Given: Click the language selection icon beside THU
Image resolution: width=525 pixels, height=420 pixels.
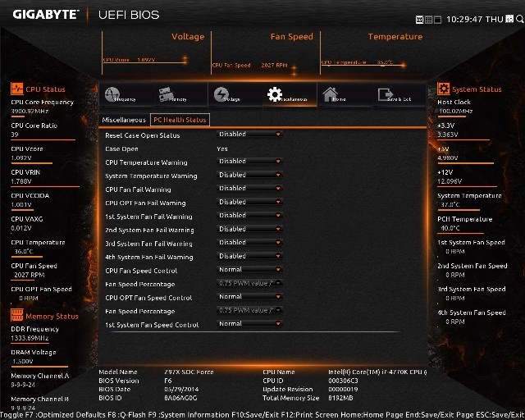Looking at the screenshot, I should pyautogui.click(x=509, y=19).
